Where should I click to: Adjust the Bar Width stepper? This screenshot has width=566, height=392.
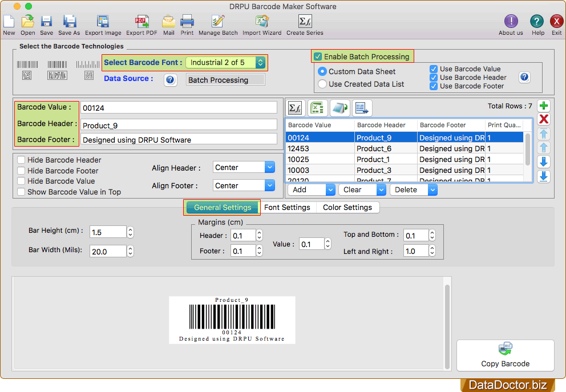130,251
